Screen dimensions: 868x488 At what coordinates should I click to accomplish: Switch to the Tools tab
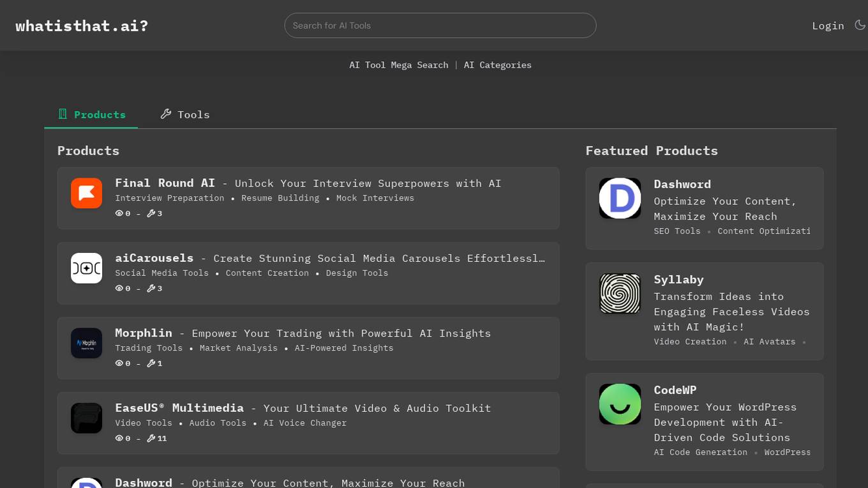[x=184, y=114]
